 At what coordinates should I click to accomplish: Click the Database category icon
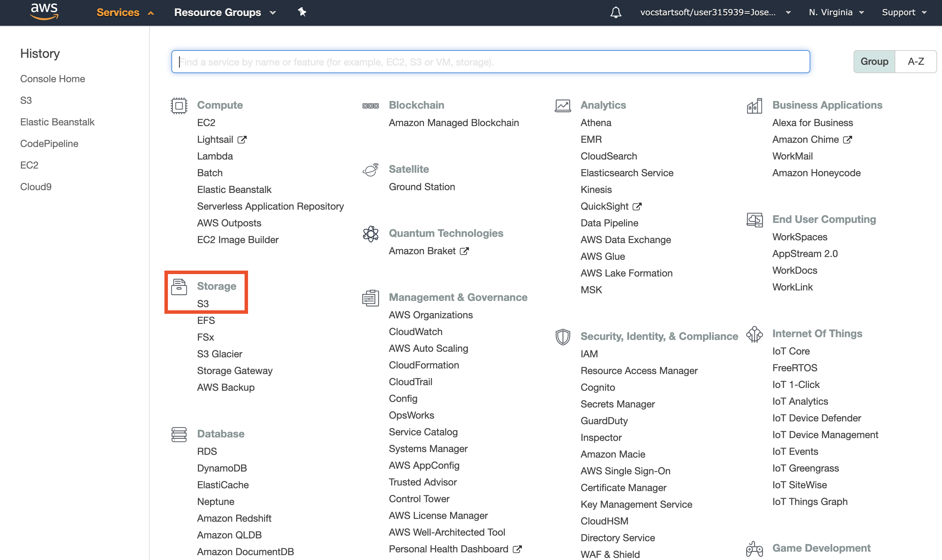coord(179,434)
